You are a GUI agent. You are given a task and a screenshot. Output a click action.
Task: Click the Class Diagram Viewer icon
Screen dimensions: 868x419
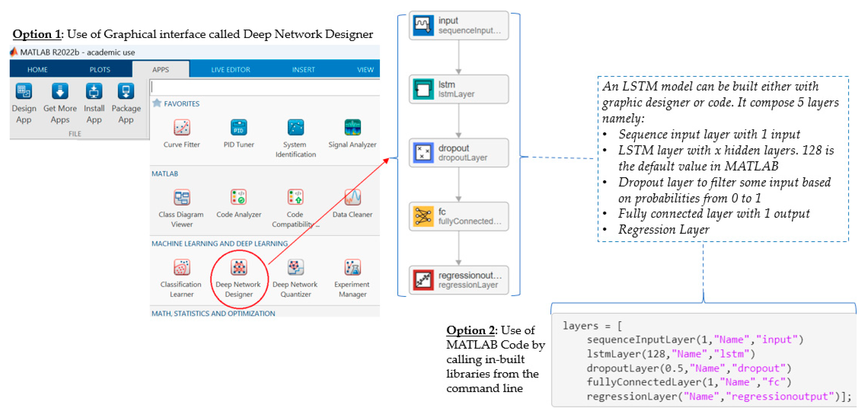coord(182,198)
